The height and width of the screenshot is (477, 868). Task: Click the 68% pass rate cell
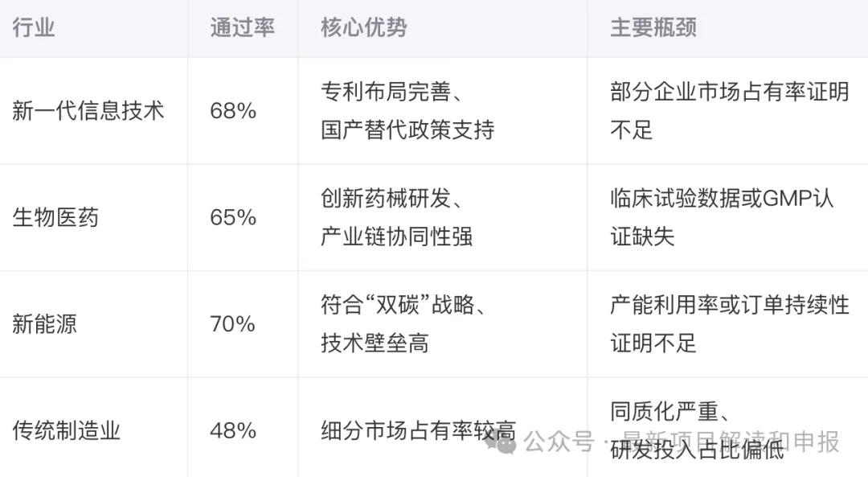click(233, 111)
